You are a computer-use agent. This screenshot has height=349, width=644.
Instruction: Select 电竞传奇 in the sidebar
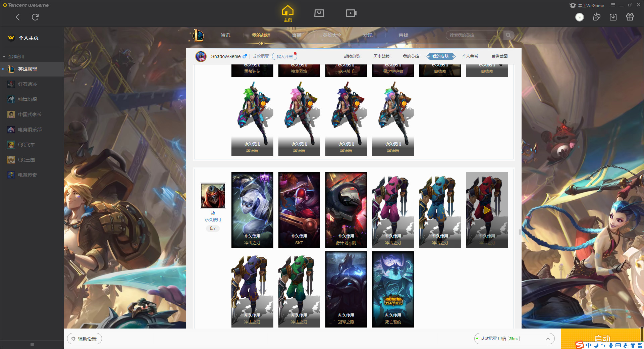(x=32, y=175)
